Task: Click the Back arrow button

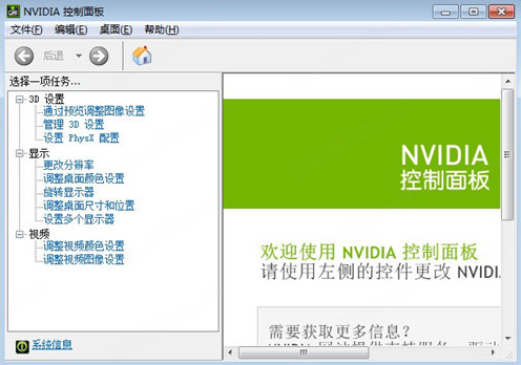Action: (24, 56)
